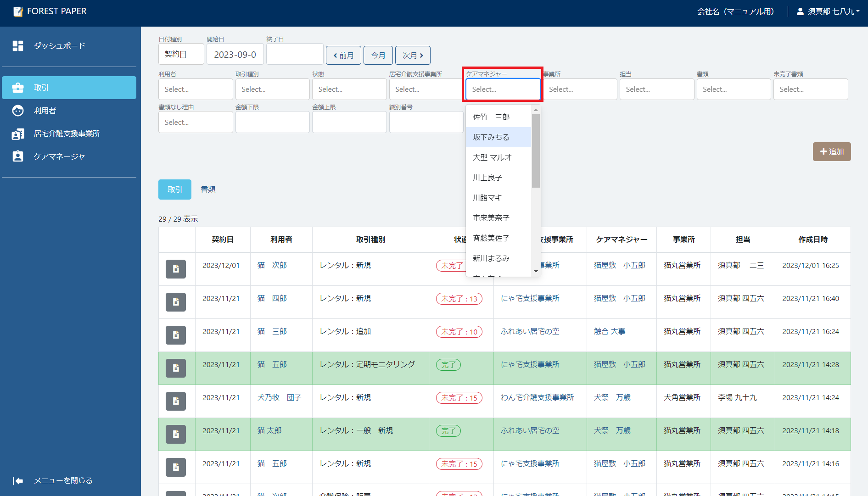The height and width of the screenshot is (496, 868).
Task: Click the dashboard grid icon in sidebar
Action: click(18, 46)
